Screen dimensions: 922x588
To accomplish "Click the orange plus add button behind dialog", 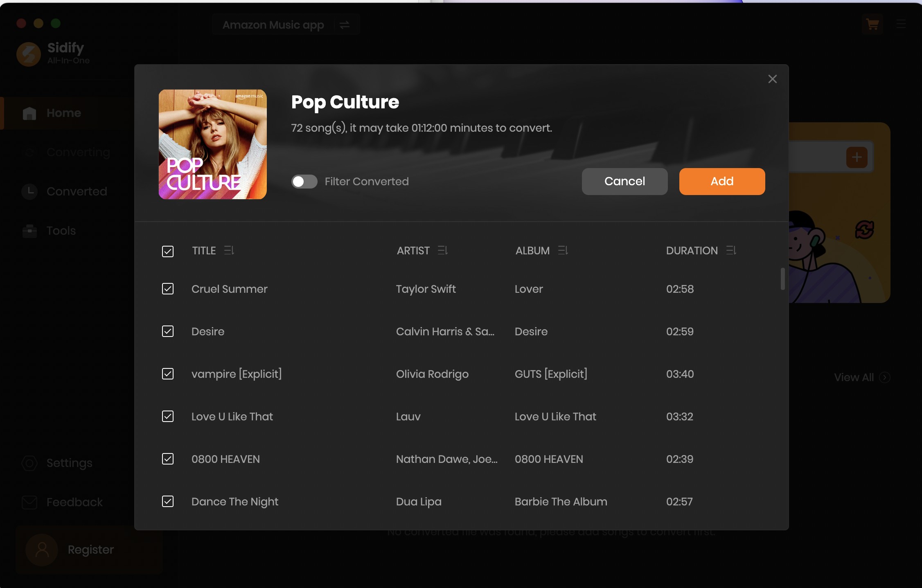I will pos(857,157).
